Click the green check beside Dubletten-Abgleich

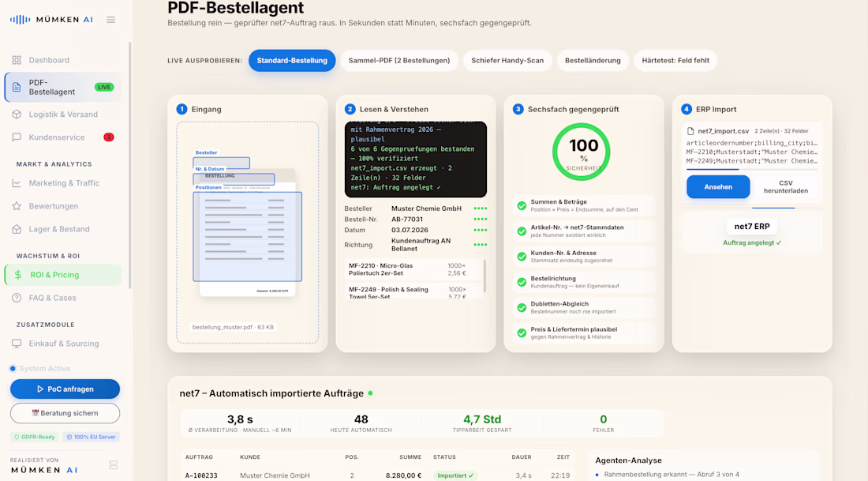522,307
